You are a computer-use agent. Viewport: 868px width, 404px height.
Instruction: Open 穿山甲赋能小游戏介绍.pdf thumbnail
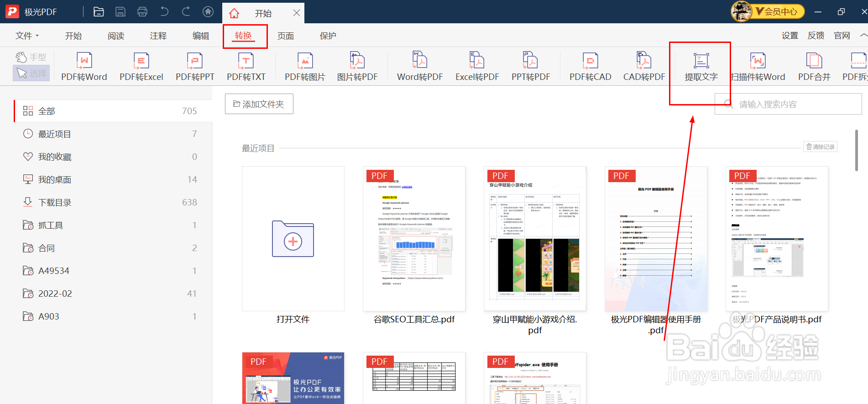pos(535,239)
